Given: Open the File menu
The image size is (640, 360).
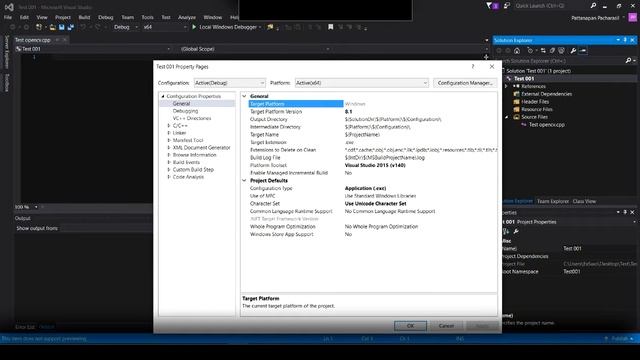Looking at the screenshot, I should coord(8,18).
